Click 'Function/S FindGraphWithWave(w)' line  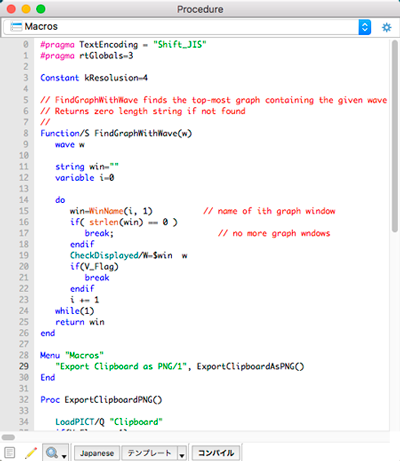116,133
